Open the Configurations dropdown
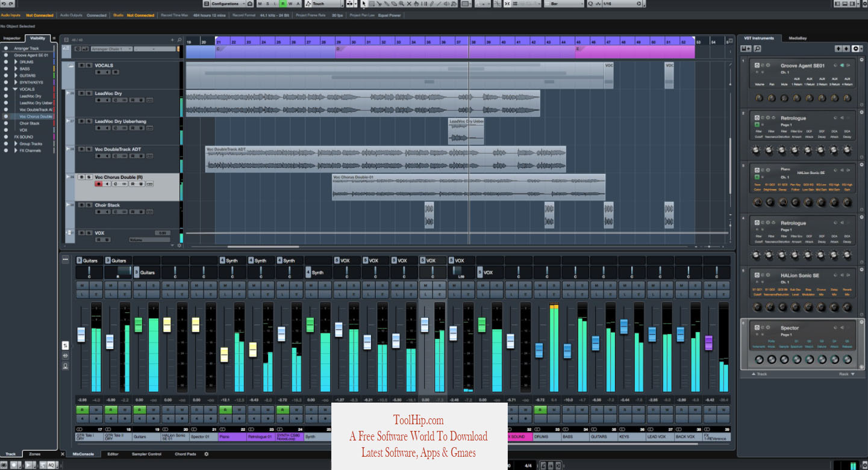 tap(224, 4)
